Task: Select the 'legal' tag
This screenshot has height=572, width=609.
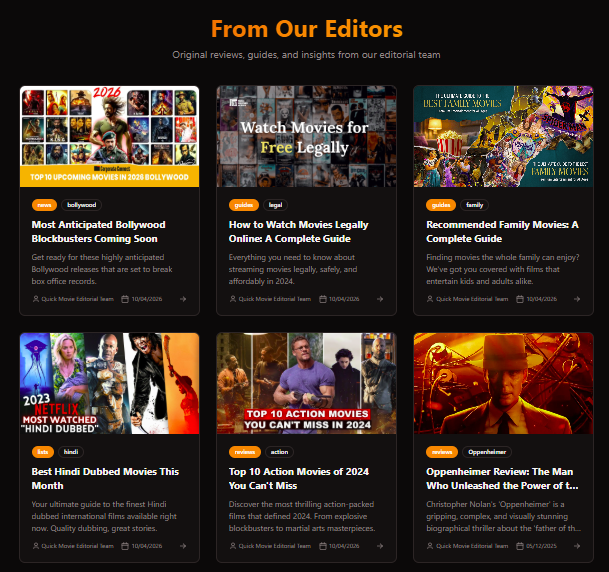Action: (275, 205)
